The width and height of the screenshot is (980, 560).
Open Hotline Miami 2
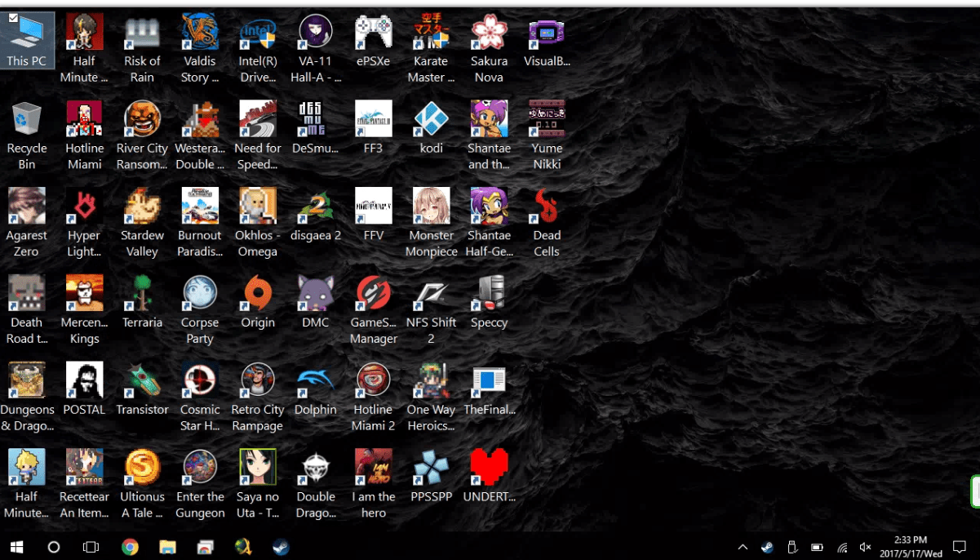(x=374, y=380)
